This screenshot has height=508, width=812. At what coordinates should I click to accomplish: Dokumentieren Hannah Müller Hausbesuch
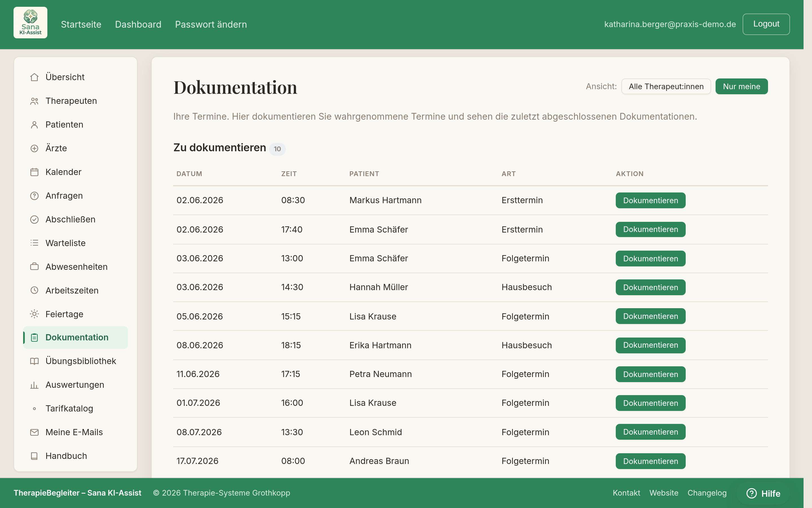coord(650,288)
